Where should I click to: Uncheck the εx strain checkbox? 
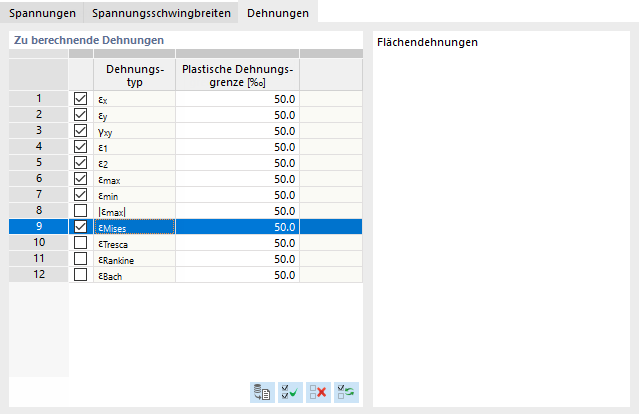(x=81, y=99)
